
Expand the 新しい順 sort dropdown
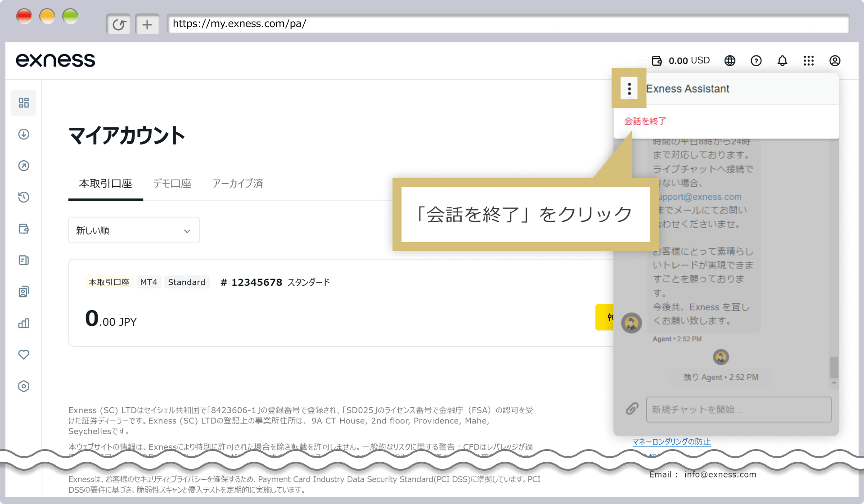[134, 230]
